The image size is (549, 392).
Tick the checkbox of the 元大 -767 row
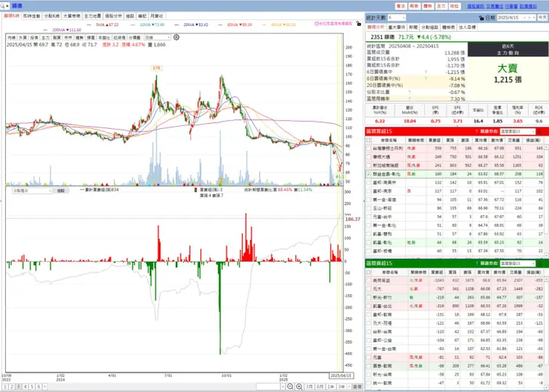tap(368, 289)
